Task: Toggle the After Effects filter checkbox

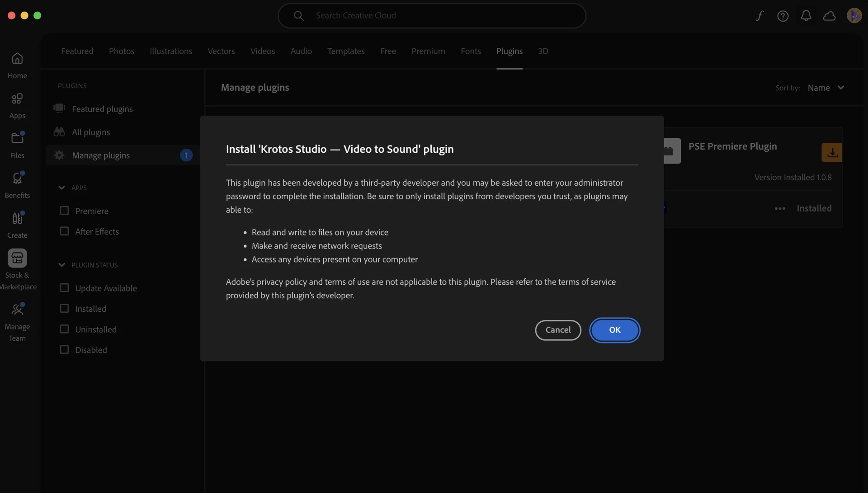Action: click(x=64, y=231)
